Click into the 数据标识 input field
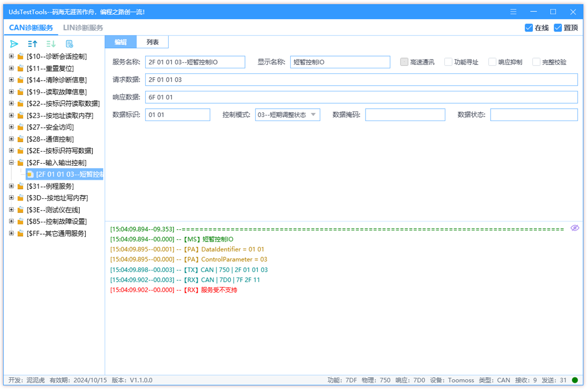This screenshot has height=389, width=588. [x=177, y=115]
